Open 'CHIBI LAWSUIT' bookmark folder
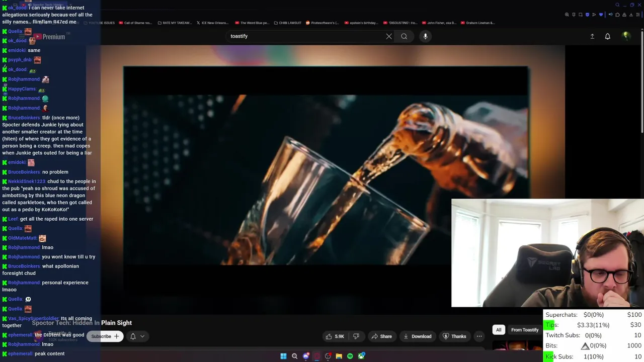 click(x=287, y=23)
